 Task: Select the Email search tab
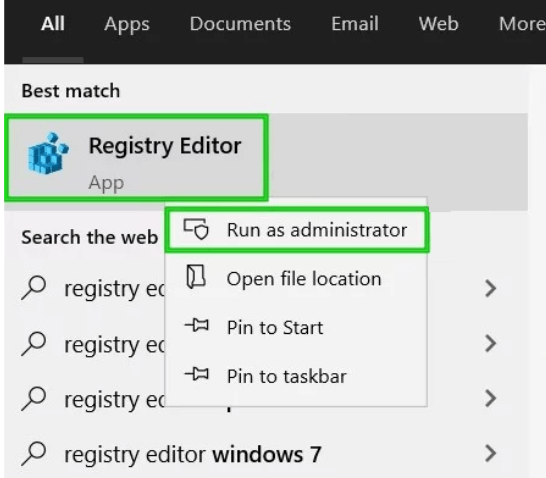(355, 24)
